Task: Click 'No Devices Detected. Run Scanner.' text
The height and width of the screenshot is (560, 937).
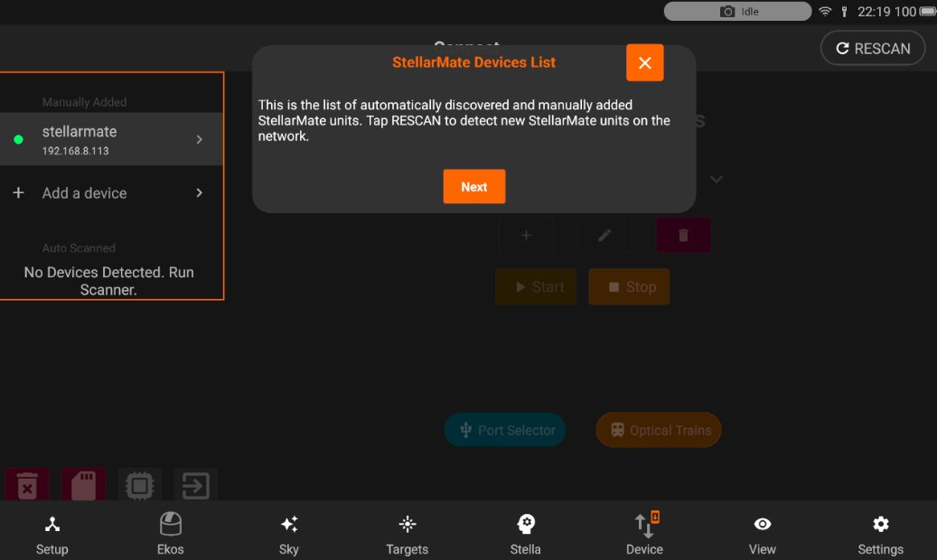Action: pyautogui.click(x=108, y=281)
